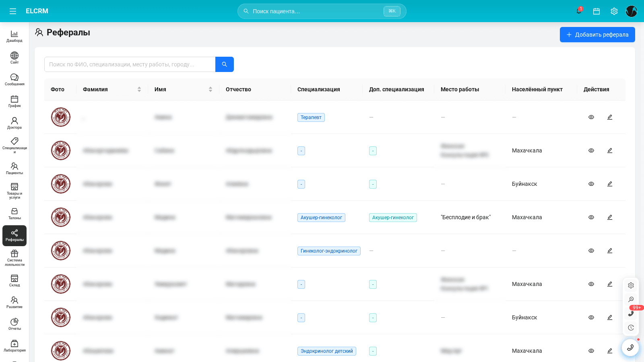Screen dimensions: 644x362
Task: Open Доктора in the sidebar
Action: [14, 123]
